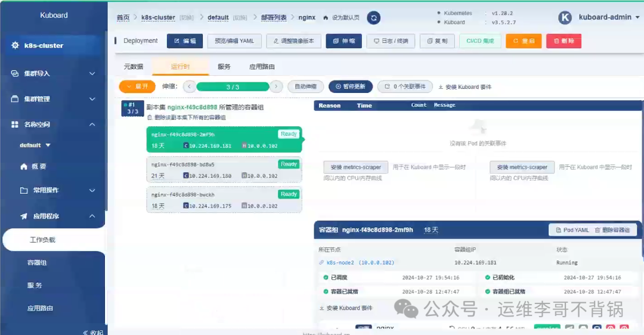Increase replicas with right arrow
Viewport: 644px width, 335px height.
pos(277,86)
